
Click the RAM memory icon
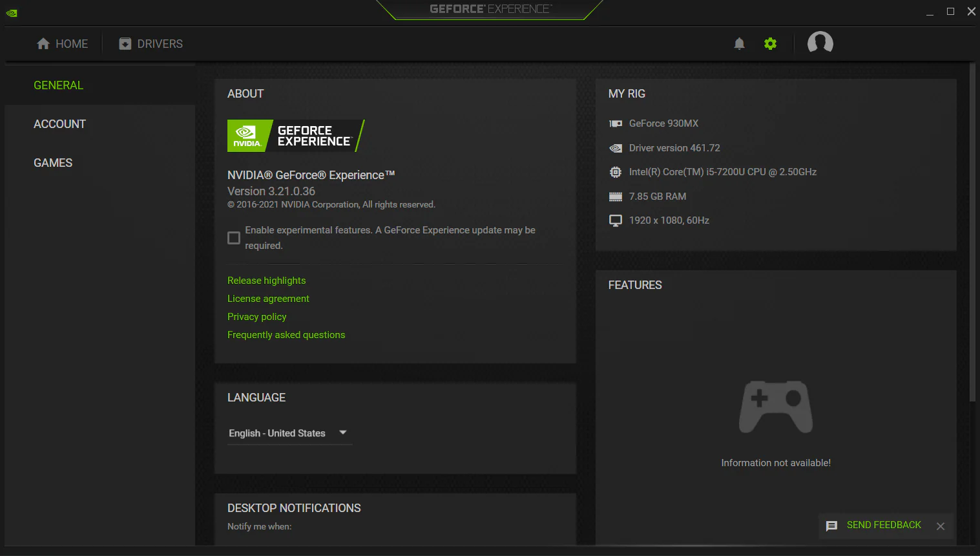tap(616, 197)
